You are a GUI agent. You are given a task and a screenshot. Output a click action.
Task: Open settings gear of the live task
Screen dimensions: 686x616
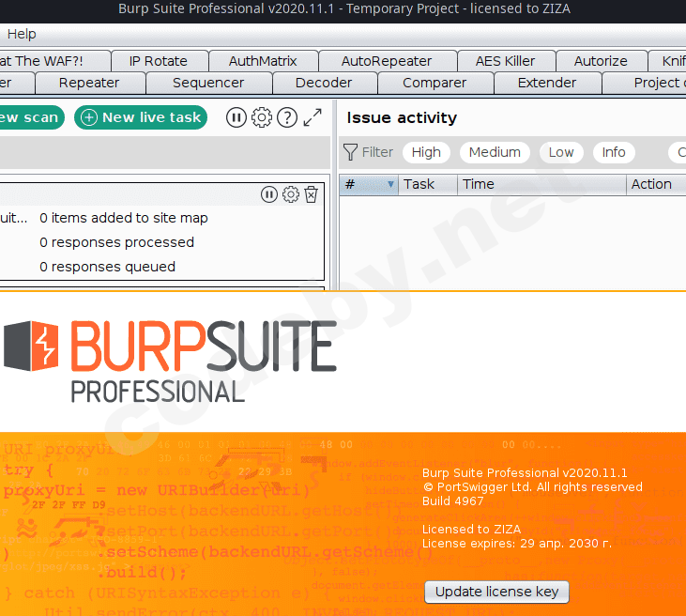(x=291, y=194)
